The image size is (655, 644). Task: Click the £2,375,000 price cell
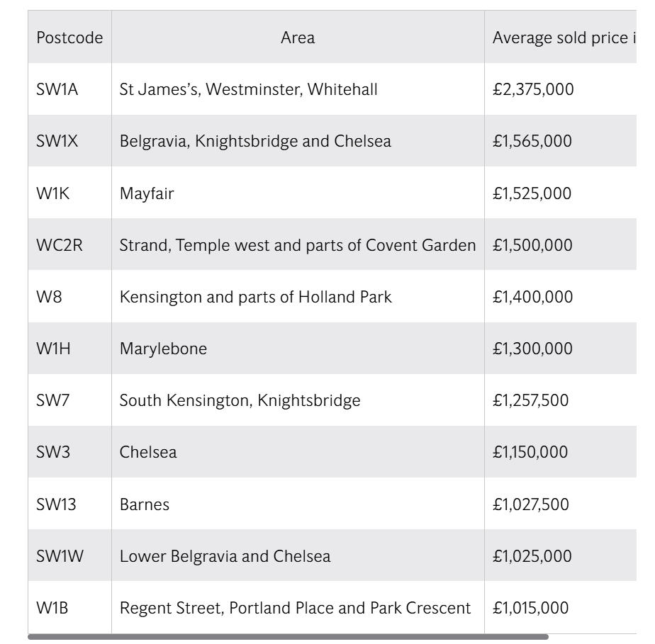(x=533, y=89)
